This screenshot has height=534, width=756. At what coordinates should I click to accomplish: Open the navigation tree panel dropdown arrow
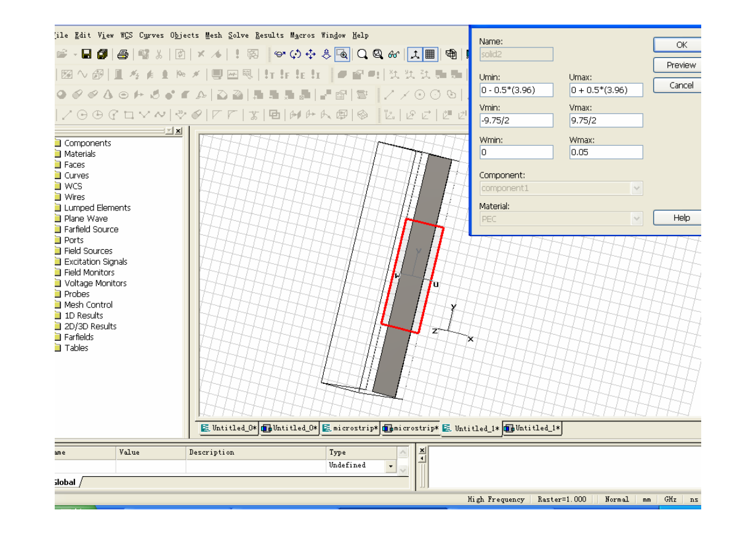click(169, 131)
